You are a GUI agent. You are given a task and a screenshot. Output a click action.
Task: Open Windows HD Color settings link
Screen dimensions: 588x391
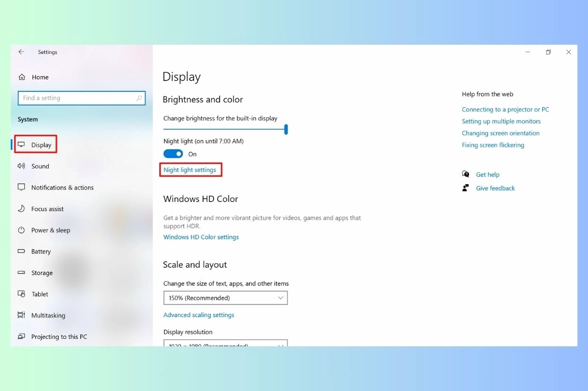point(201,237)
